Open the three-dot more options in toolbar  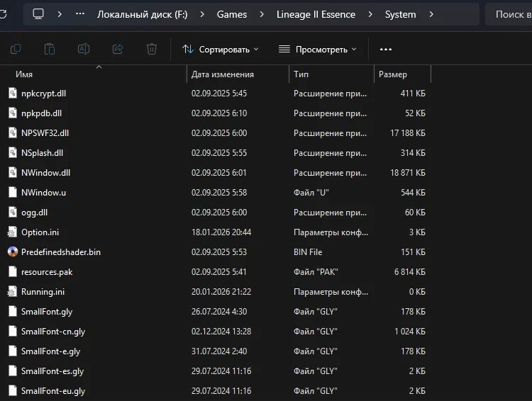(386, 50)
